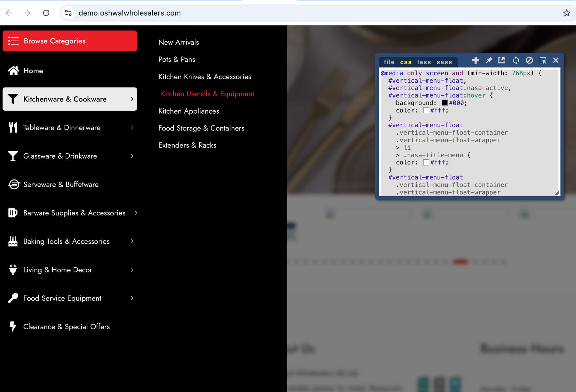576x392 pixels.
Task: Click the plus icon in CSS editor
Action: [x=475, y=61]
